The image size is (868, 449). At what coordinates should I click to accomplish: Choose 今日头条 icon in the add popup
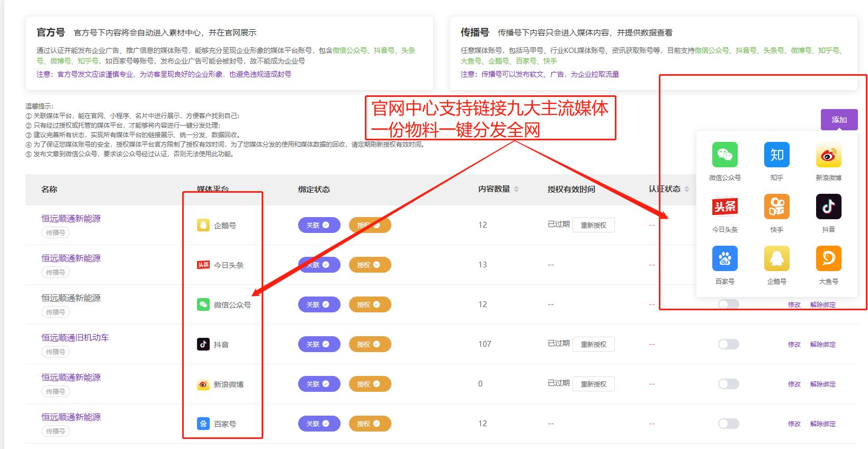(724, 206)
